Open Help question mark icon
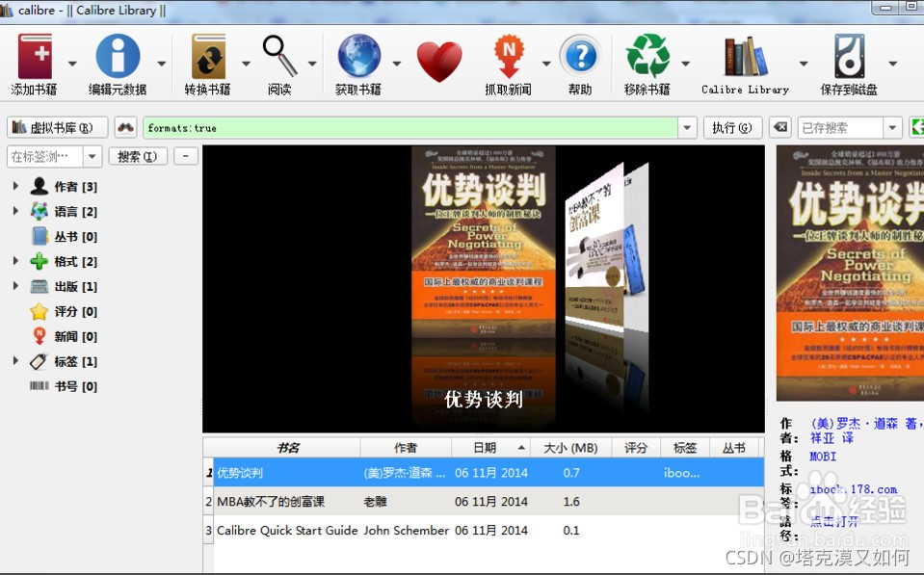Viewport: 924px width, 575px height. coord(580,57)
